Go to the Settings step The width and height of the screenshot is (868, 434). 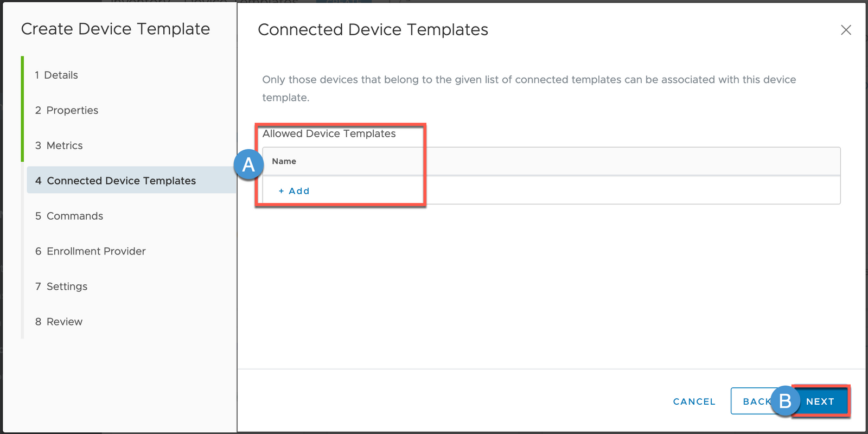(x=61, y=286)
